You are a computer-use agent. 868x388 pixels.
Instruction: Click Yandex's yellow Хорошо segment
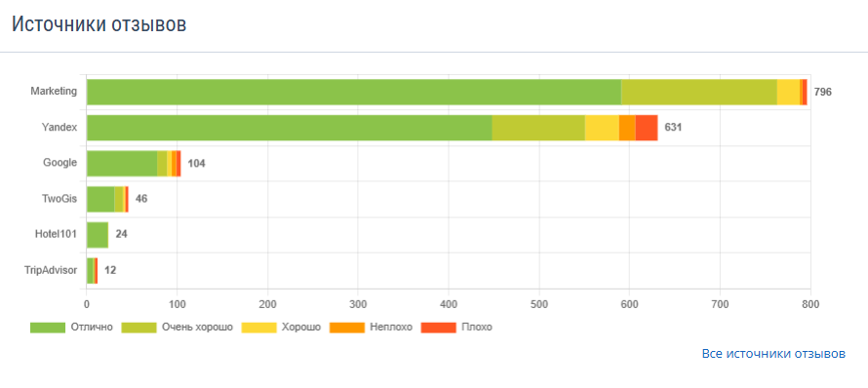(602, 128)
